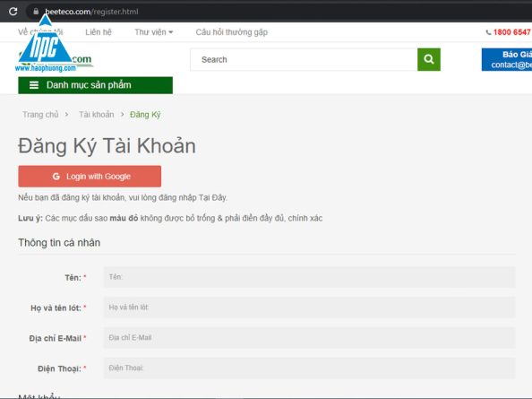Image resolution: width=532 pixels, height=399 pixels.
Task: Click the Báo Giá contact button
Action: 507,60
